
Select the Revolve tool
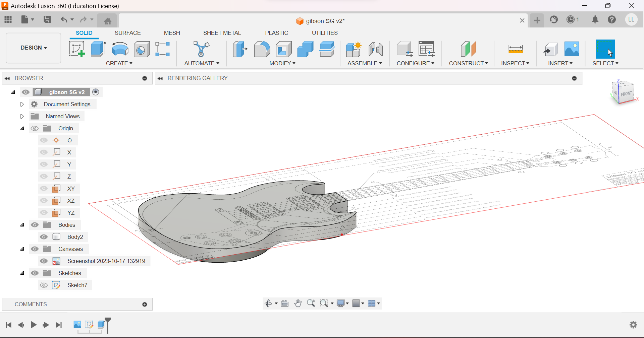120,49
